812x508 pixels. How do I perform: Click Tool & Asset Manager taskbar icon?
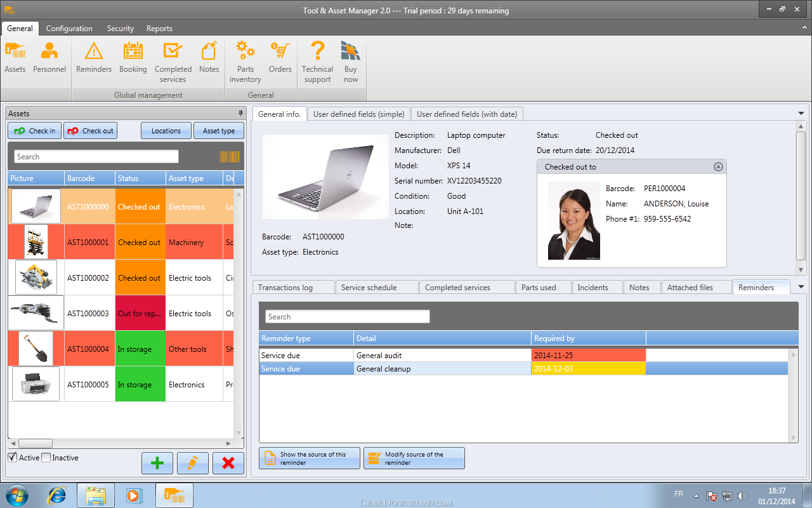(174, 495)
